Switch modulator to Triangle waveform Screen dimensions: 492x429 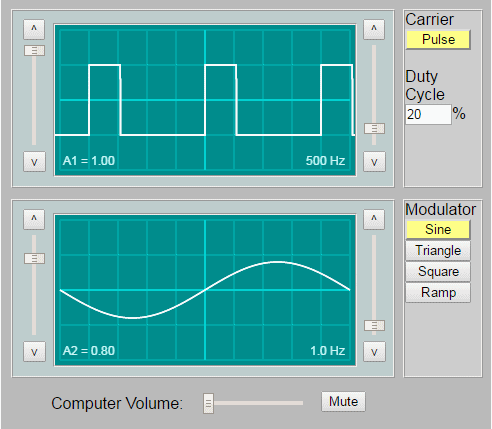(438, 251)
